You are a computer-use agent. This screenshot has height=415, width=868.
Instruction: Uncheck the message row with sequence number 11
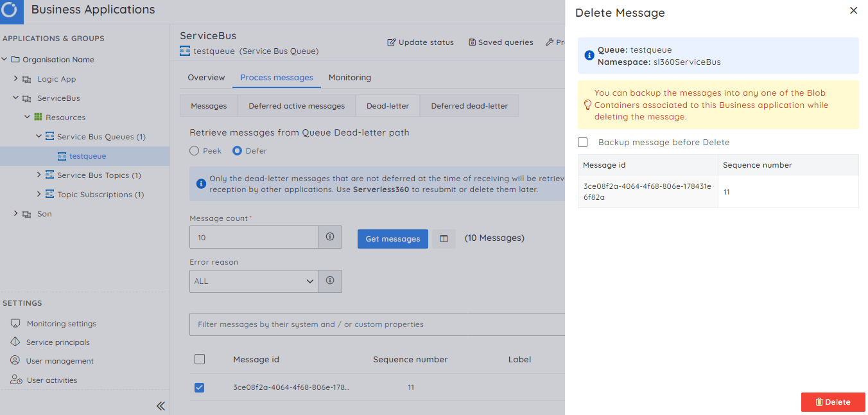click(200, 387)
